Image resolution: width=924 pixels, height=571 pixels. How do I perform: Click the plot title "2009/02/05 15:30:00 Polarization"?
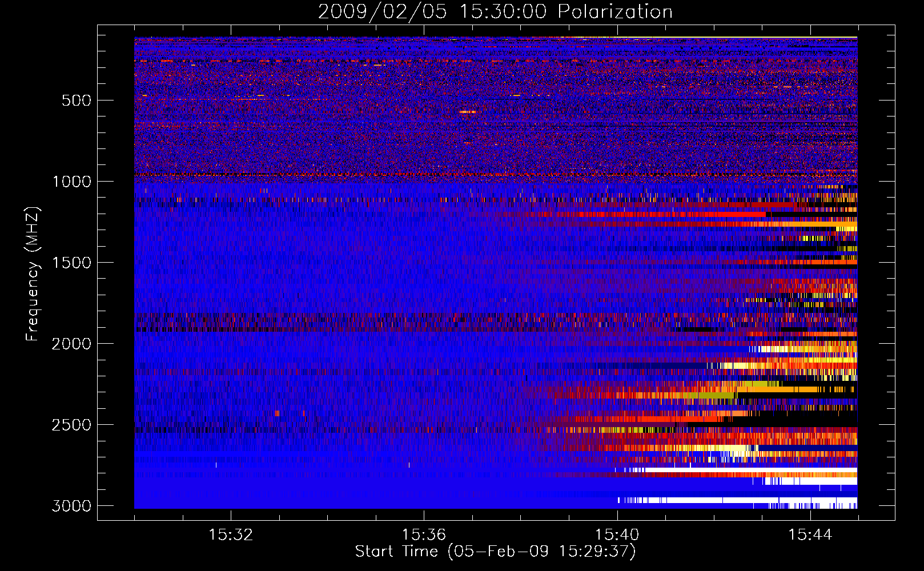(x=495, y=12)
